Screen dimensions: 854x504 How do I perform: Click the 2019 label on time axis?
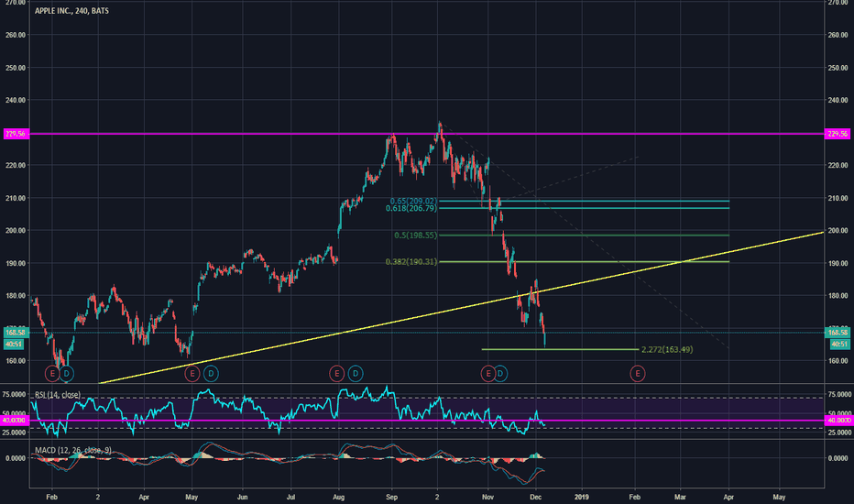(x=582, y=497)
